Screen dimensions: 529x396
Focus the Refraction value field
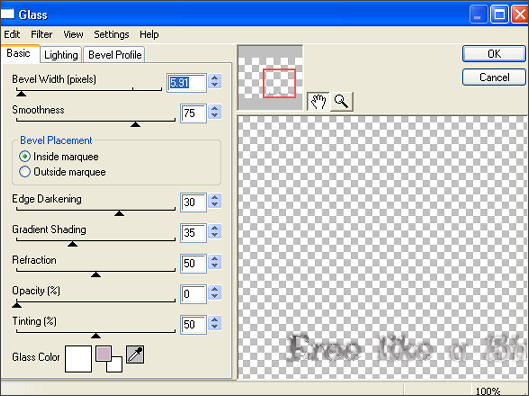click(x=193, y=263)
